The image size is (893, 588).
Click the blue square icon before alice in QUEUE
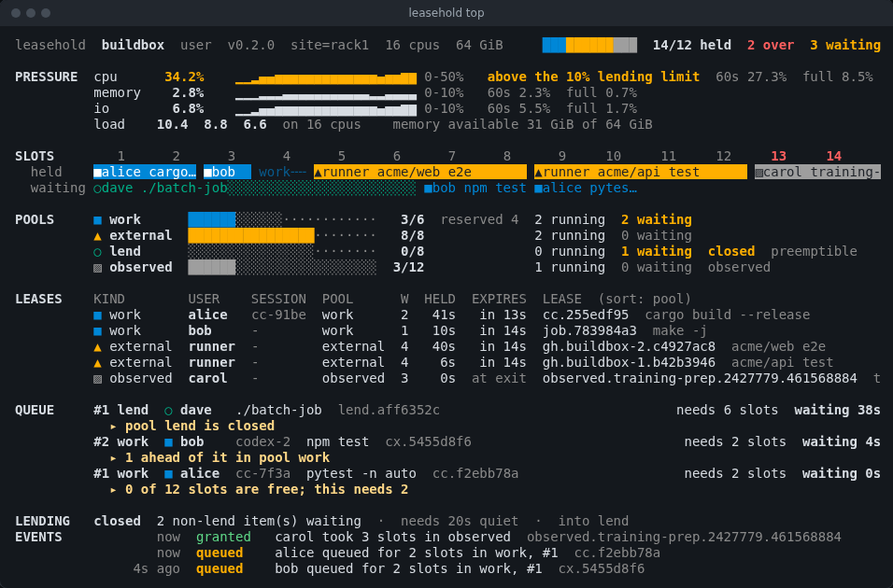point(168,474)
